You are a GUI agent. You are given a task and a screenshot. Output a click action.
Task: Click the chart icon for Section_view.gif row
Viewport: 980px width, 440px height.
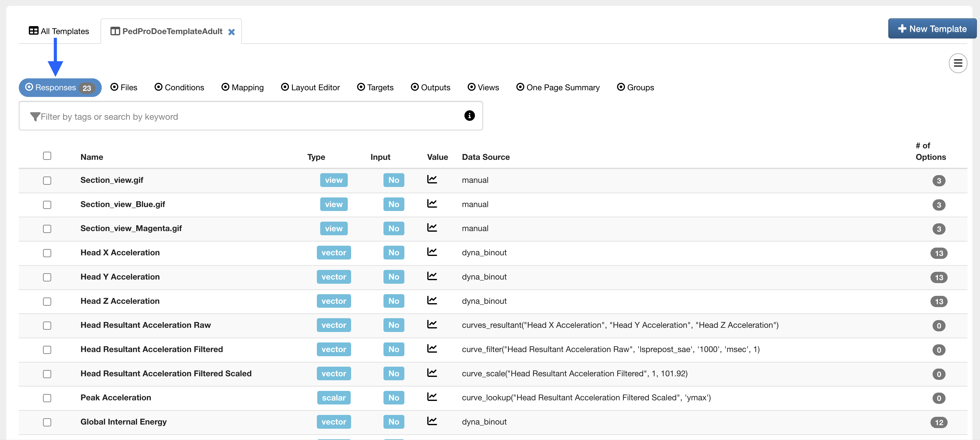click(x=432, y=179)
